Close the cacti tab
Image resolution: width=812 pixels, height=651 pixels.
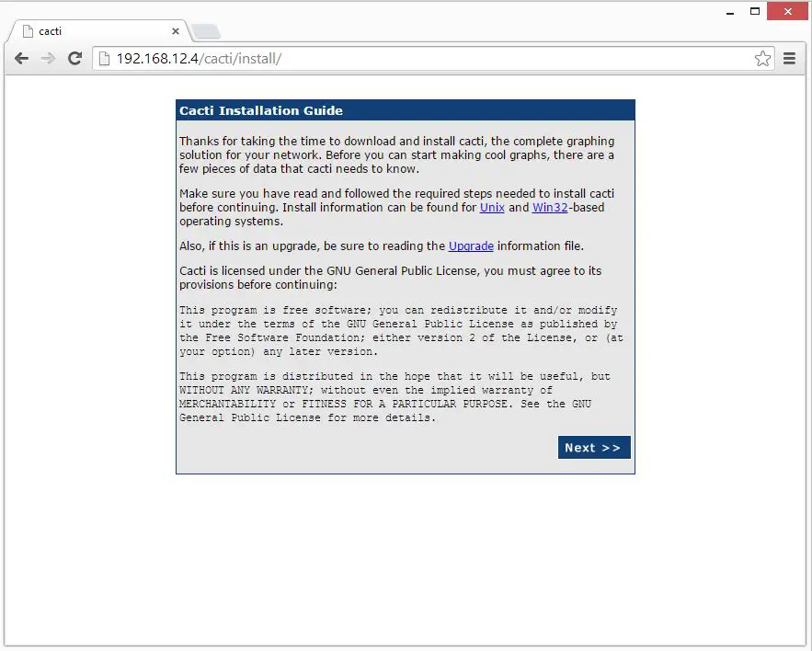click(x=176, y=31)
